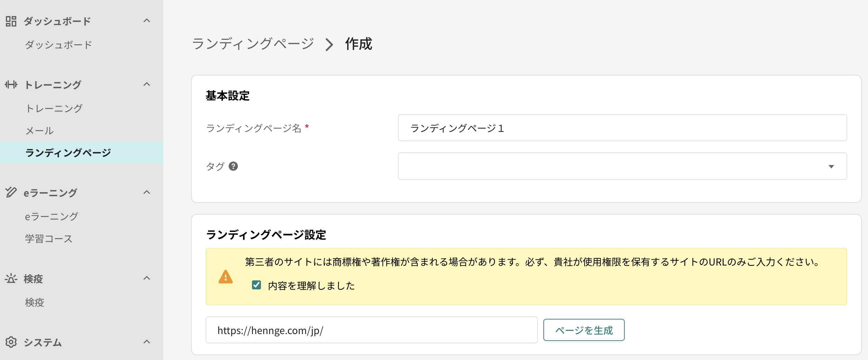Collapse the eラーニング section chevron

point(147,192)
